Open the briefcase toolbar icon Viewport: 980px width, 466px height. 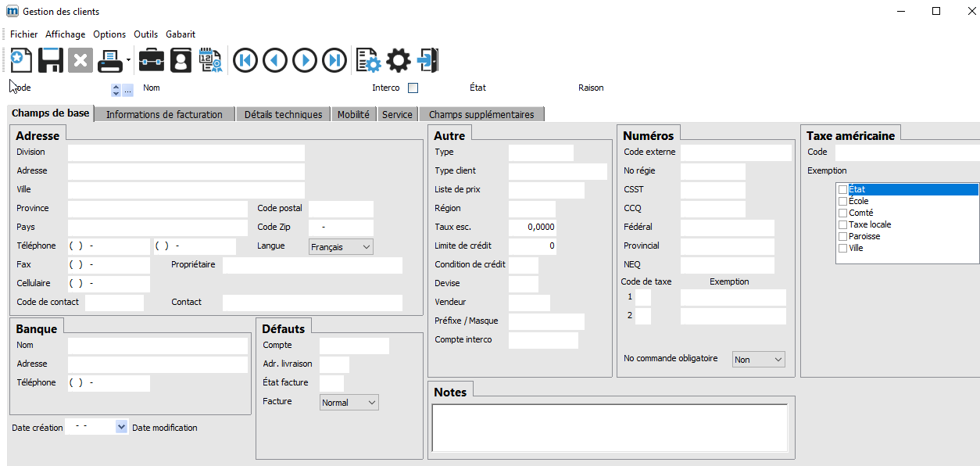152,60
